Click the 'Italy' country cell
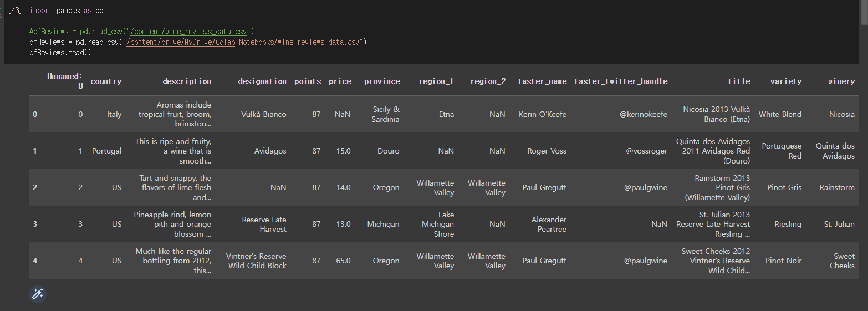The width and height of the screenshot is (868, 311). pyautogui.click(x=114, y=114)
